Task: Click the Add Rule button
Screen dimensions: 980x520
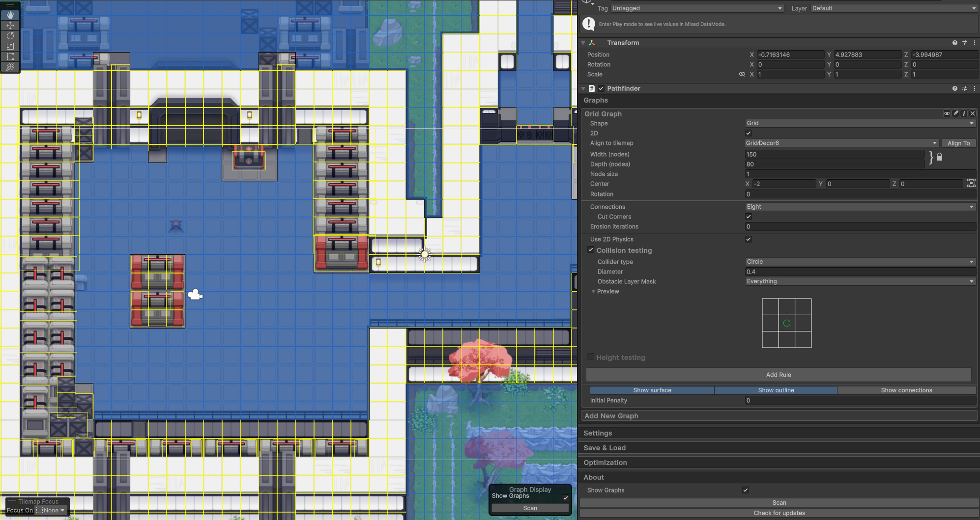Action: tap(778, 375)
